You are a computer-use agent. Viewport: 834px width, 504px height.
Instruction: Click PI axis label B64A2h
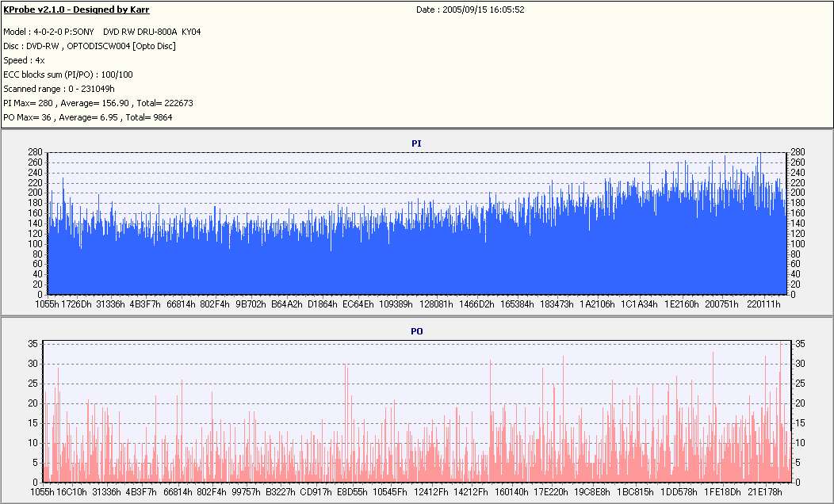click(x=287, y=304)
